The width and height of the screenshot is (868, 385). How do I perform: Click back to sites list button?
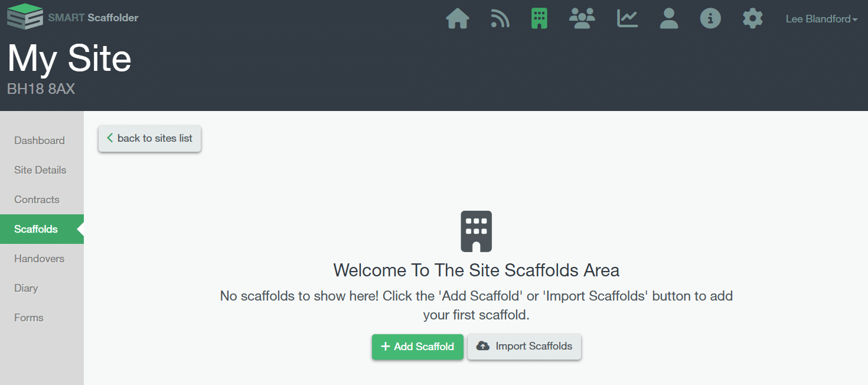(x=149, y=139)
